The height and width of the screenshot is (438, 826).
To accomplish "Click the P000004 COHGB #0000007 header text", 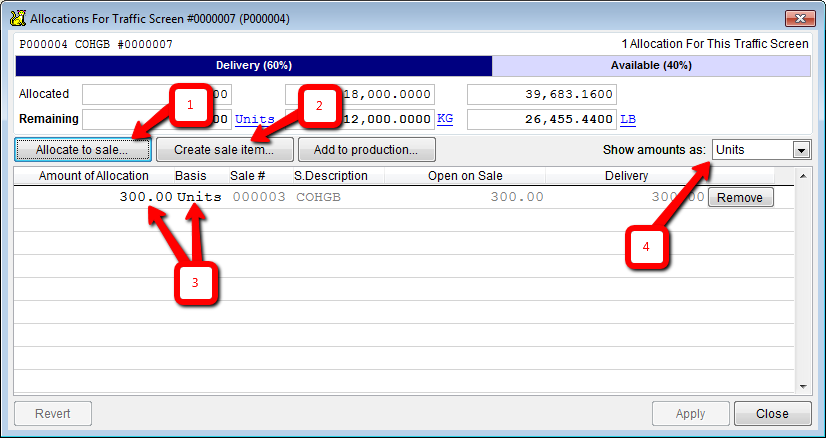I will [96, 45].
